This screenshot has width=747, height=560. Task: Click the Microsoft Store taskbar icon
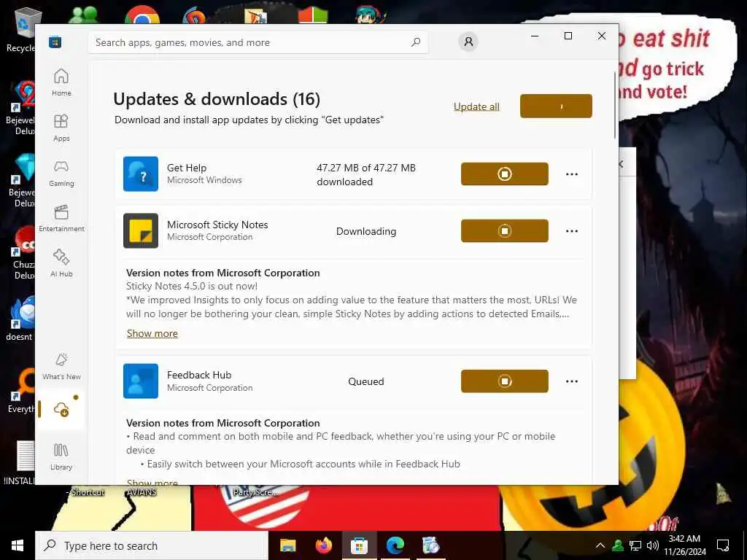[x=359, y=545]
